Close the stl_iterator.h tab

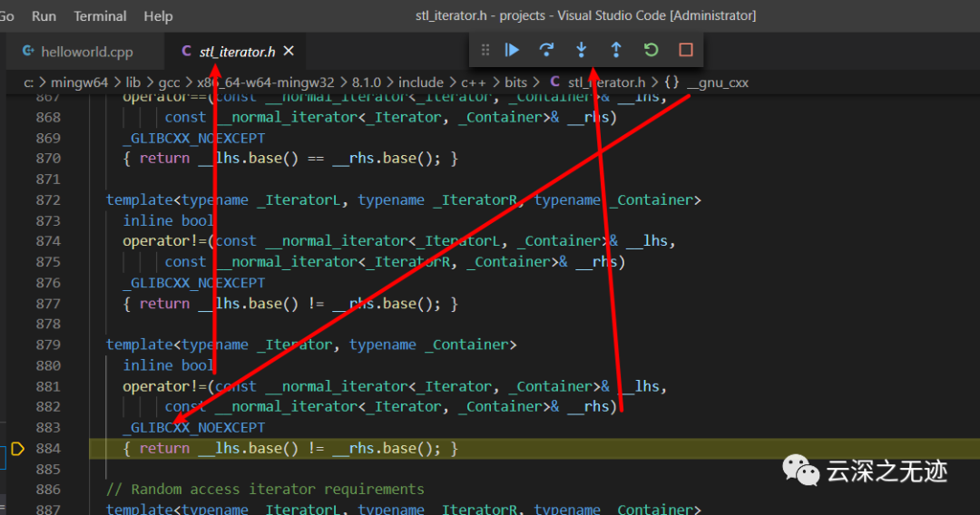tap(289, 51)
